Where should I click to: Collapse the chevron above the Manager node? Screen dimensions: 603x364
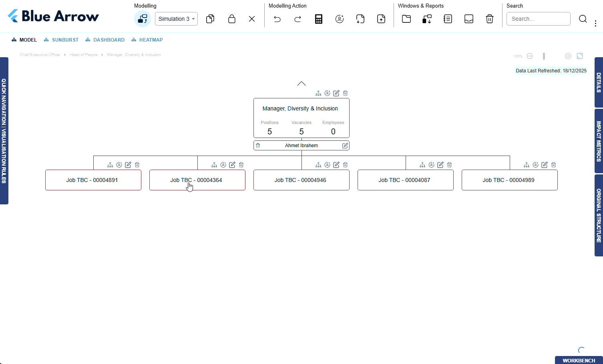(301, 83)
